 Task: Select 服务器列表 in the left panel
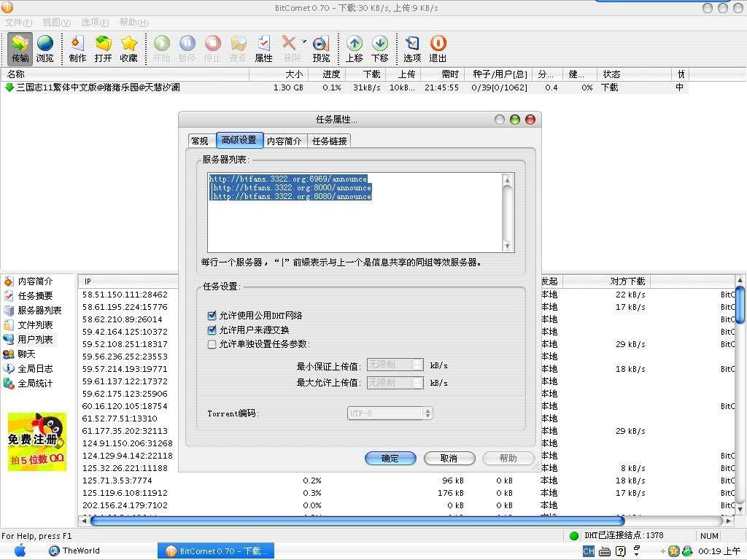click(x=33, y=311)
